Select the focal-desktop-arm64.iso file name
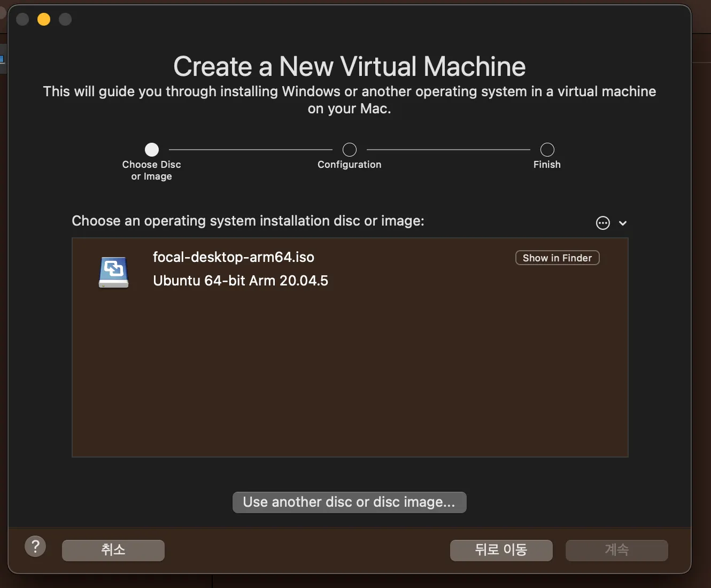Image resolution: width=711 pixels, height=588 pixels. tap(234, 257)
